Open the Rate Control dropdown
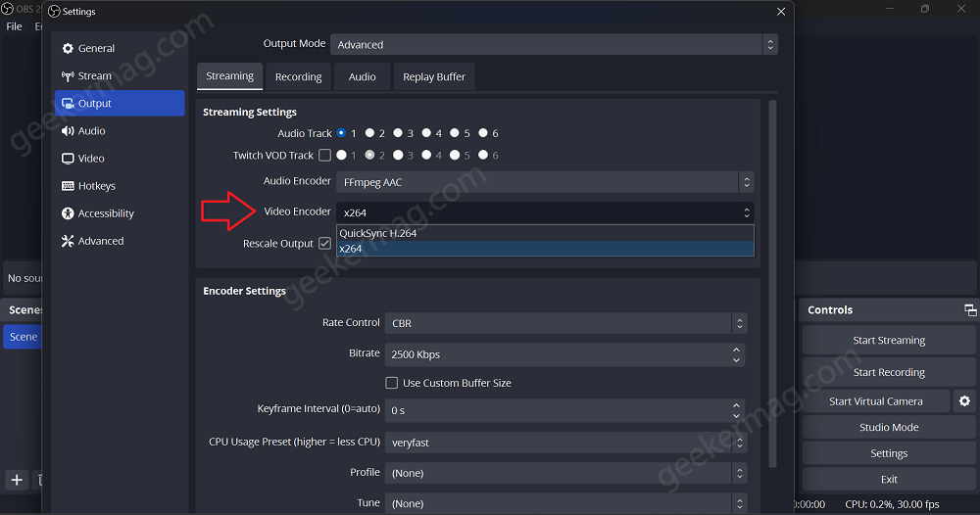 (565, 323)
